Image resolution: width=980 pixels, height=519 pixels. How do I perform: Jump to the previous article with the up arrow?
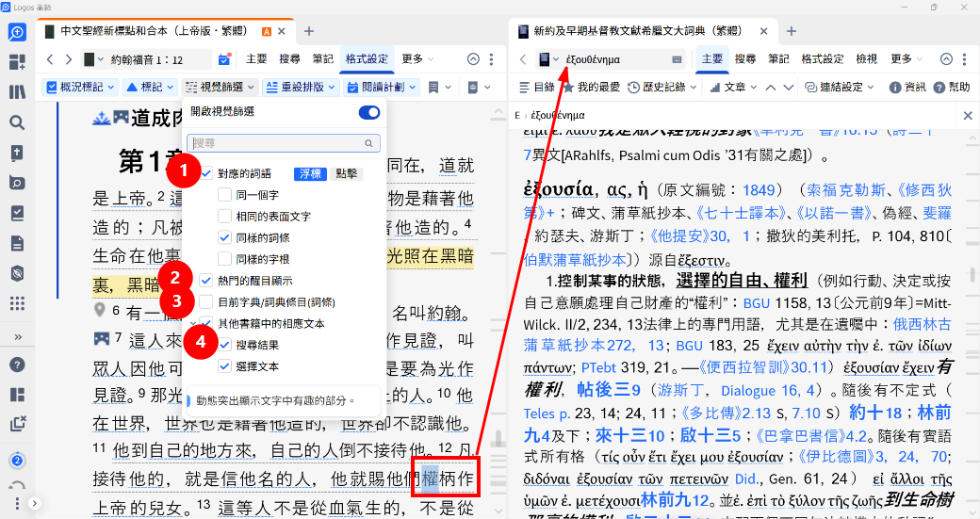tap(771, 88)
